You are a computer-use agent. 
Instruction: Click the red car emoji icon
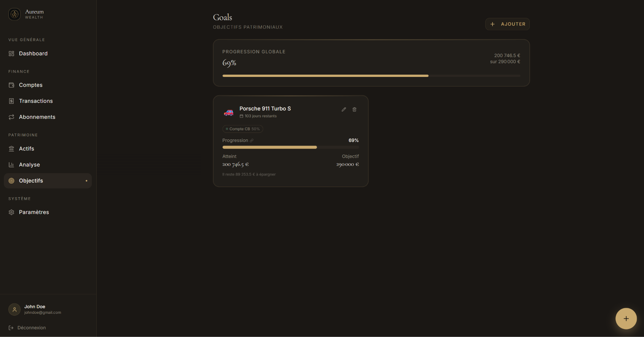[x=229, y=112]
